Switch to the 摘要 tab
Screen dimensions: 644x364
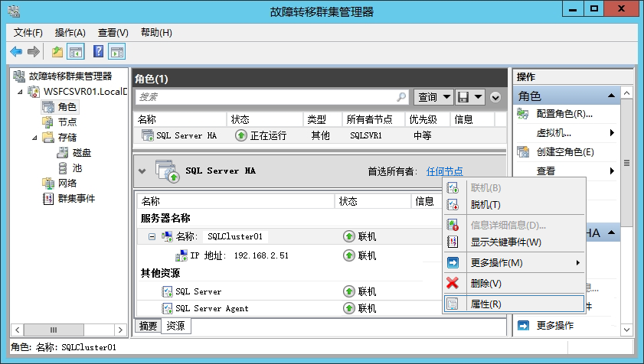coord(148,326)
